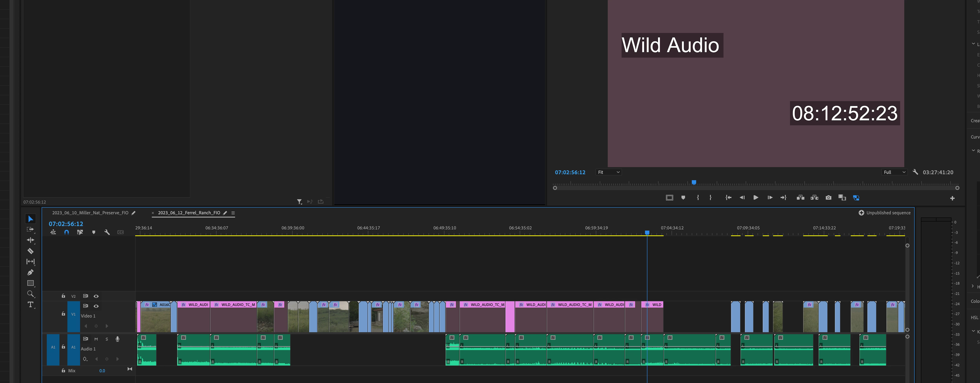Click the Lift button in Program monitor
Image resolution: width=980 pixels, height=383 pixels.
(800, 198)
